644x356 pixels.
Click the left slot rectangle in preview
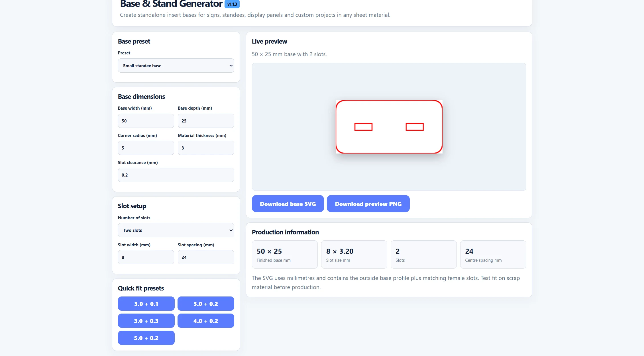(363, 127)
